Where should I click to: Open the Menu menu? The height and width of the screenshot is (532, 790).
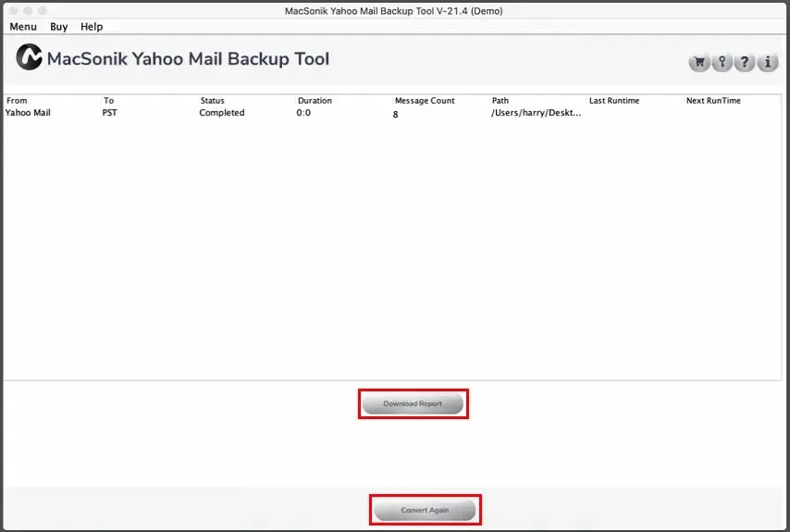[x=23, y=27]
